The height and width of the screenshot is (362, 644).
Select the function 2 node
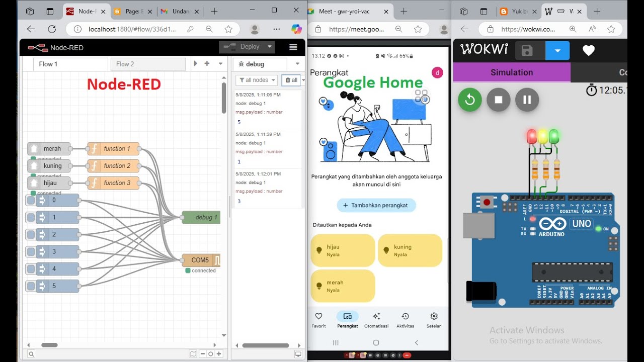coord(113,165)
